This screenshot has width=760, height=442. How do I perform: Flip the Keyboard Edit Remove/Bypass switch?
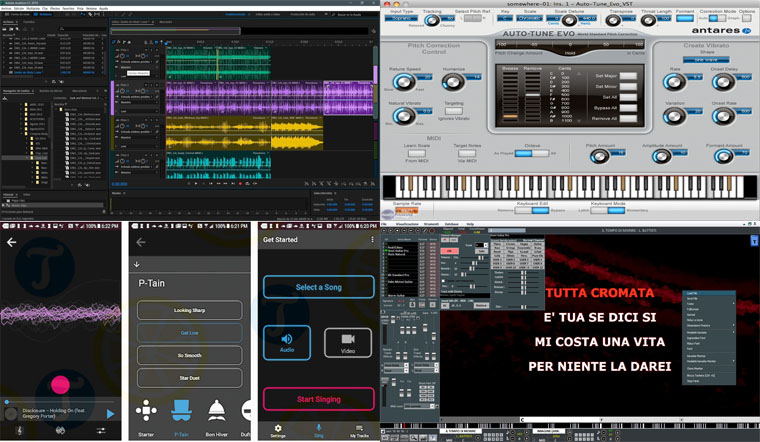click(x=532, y=210)
